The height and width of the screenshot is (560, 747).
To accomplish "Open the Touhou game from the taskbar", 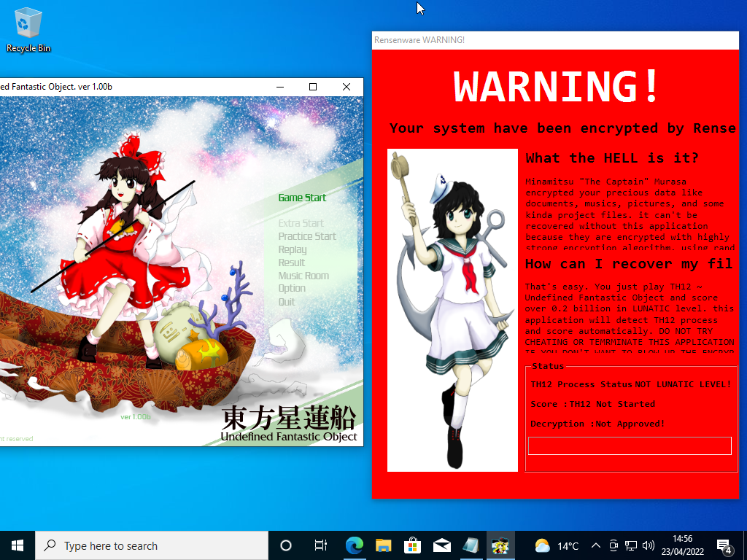I will click(500, 545).
